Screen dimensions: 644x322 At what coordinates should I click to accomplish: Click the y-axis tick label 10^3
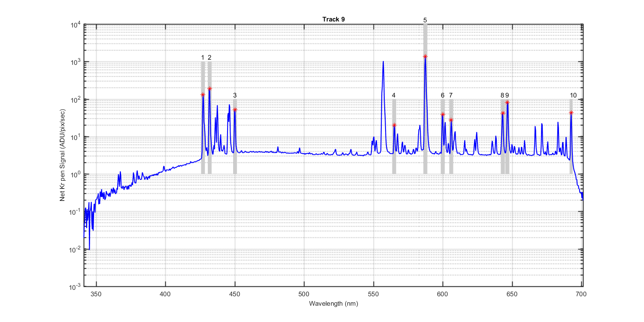[76, 62]
